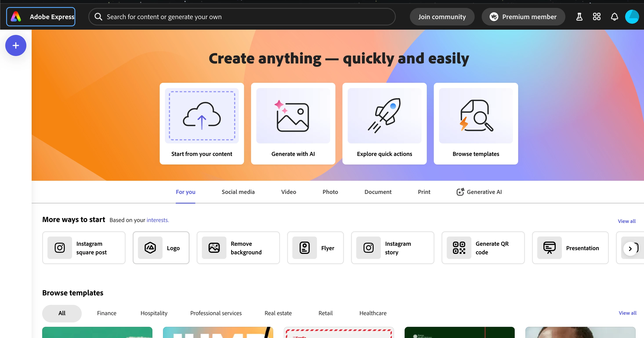Select the Healthcare template filter
Screen dimensions: 644x338
click(373, 313)
